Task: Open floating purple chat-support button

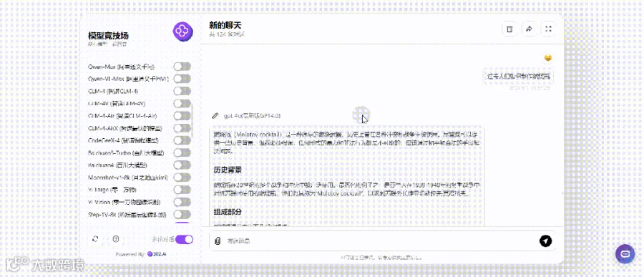Action: coord(625,253)
